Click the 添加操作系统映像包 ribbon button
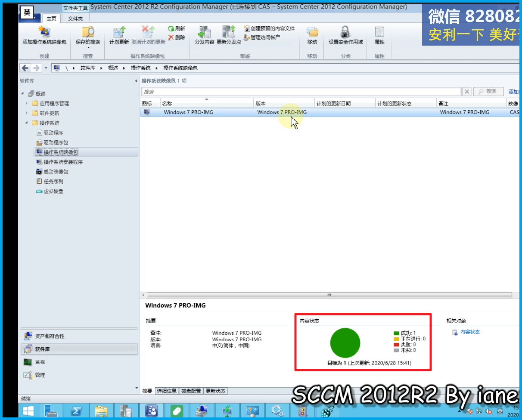The width and height of the screenshot is (522, 420). tap(44, 35)
